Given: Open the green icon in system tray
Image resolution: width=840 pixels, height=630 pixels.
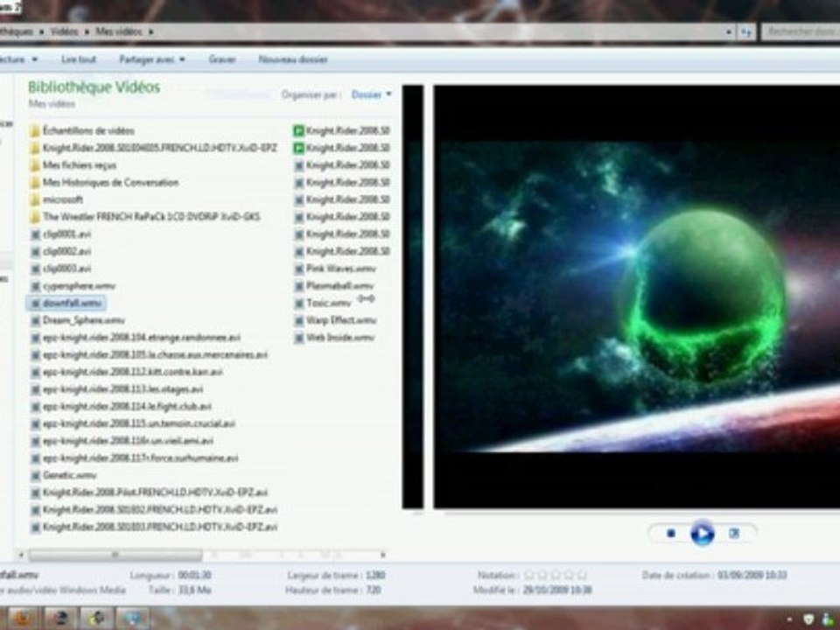Looking at the screenshot, I should pos(829,619).
